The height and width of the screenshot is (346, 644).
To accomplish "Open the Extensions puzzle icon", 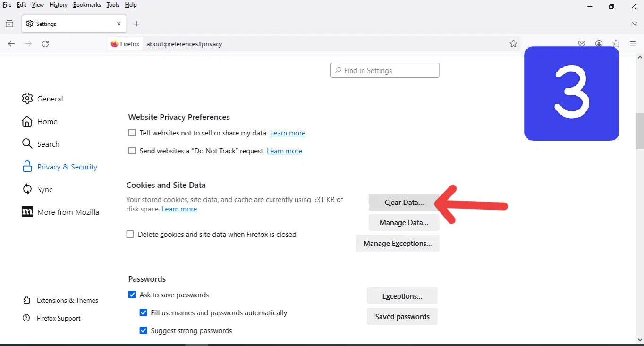I will pyautogui.click(x=616, y=44).
